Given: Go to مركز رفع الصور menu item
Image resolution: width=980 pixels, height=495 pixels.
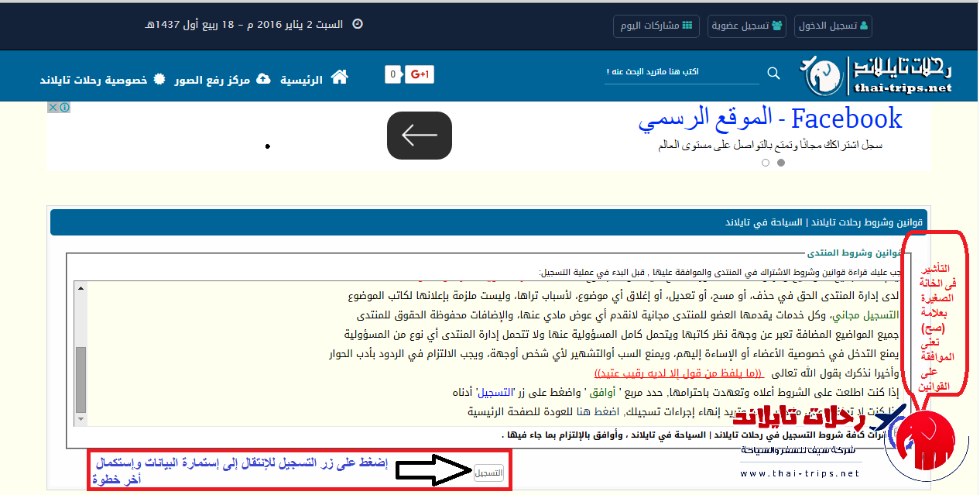Looking at the screenshot, I should [x=212, y=80].
